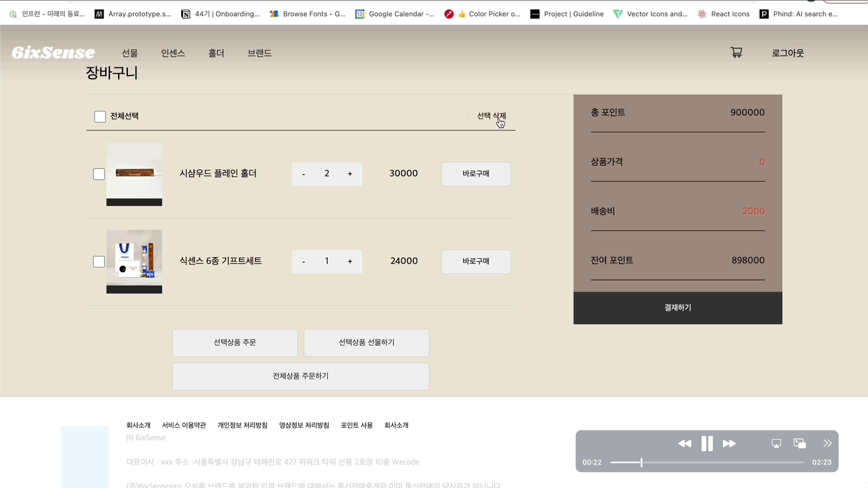This screenshot has height=488, width=868.
Task: Enable picture-in-picture in video controls
Action: click(800, 444)
